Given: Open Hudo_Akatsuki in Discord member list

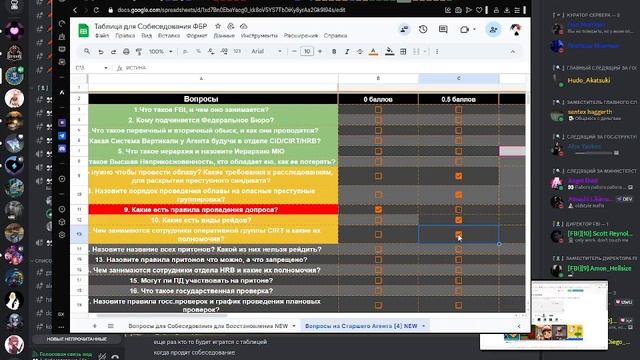Looking at the screenshot, I should coord(589,80).
